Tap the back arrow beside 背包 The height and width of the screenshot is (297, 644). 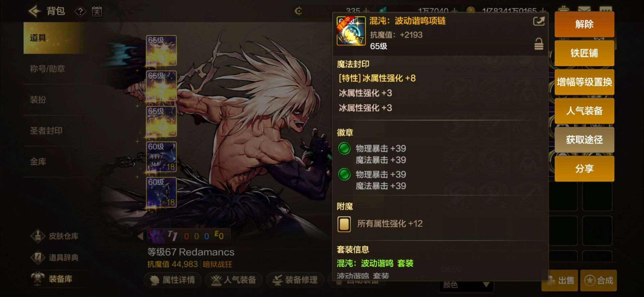(x=35, y=11)
